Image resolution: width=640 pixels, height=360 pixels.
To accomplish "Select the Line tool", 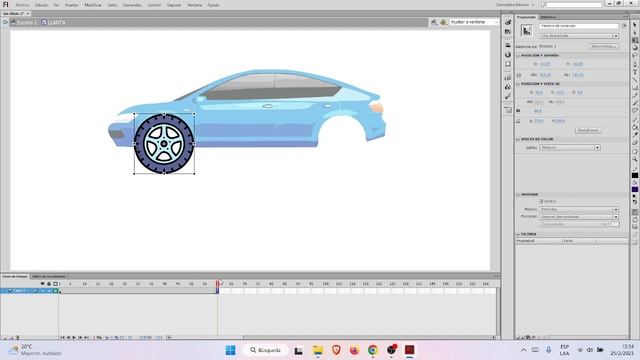I will click(x=635, y=80).
